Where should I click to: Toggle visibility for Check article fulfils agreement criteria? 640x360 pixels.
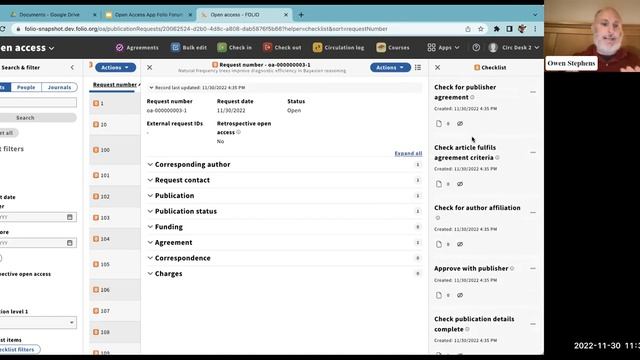[x=460, y=184]
